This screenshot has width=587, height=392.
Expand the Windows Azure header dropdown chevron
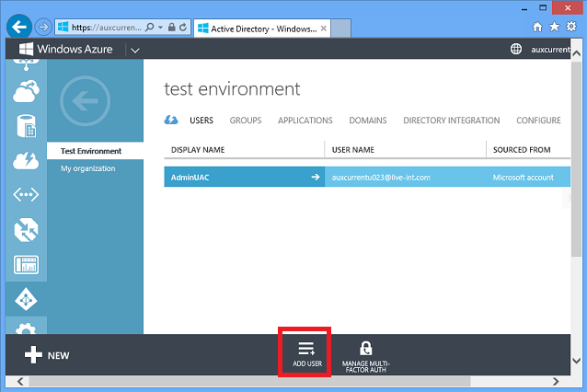point(135,51)
